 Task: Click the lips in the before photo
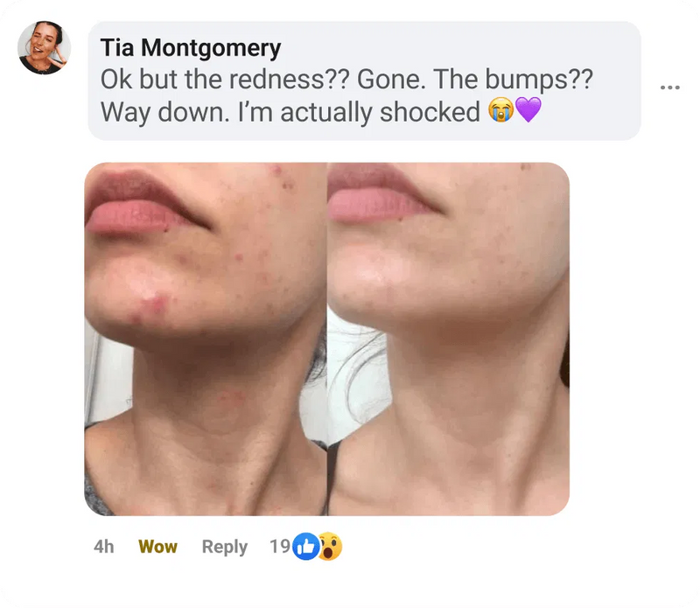pos(141,203)
